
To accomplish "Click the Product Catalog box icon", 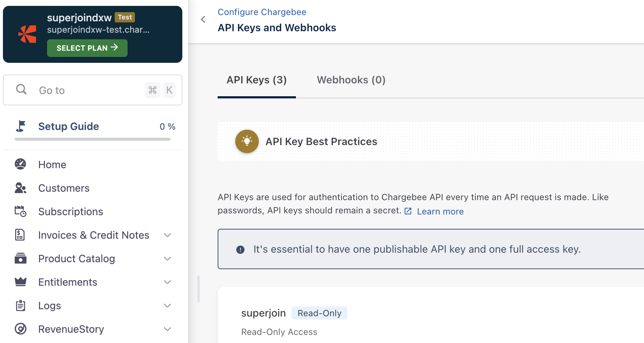I will pyautogui.click(x=21, y=258).
